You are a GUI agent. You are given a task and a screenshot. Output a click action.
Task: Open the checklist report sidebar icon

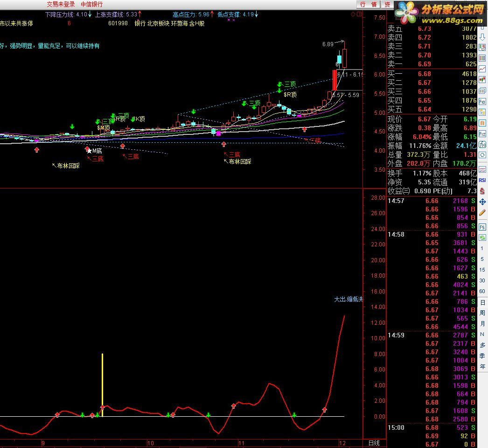pos(482,47)
